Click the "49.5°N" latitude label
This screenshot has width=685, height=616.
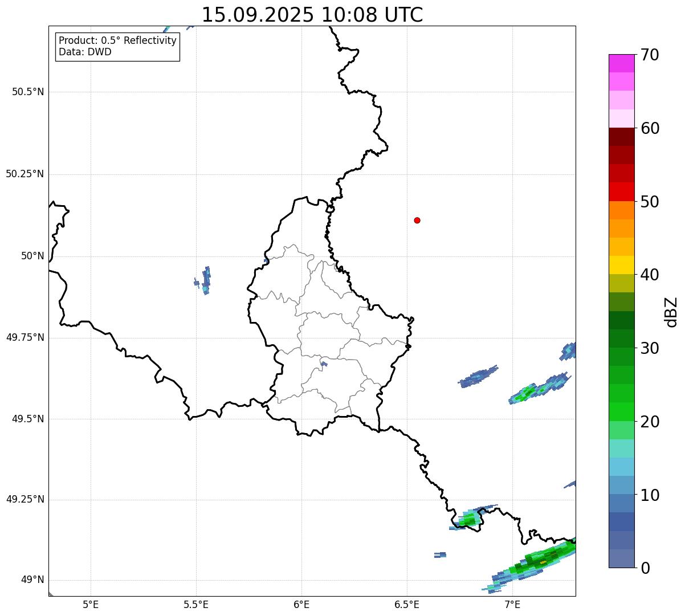28,419
